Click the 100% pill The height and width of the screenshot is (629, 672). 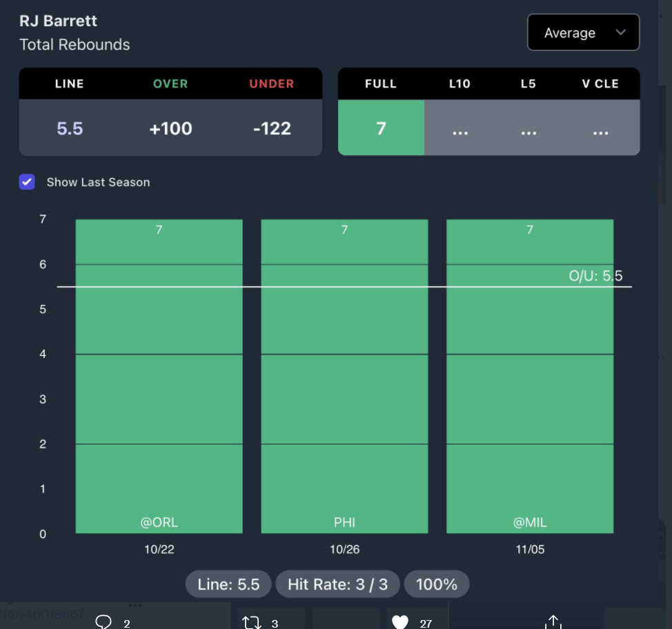click(437, 584)
